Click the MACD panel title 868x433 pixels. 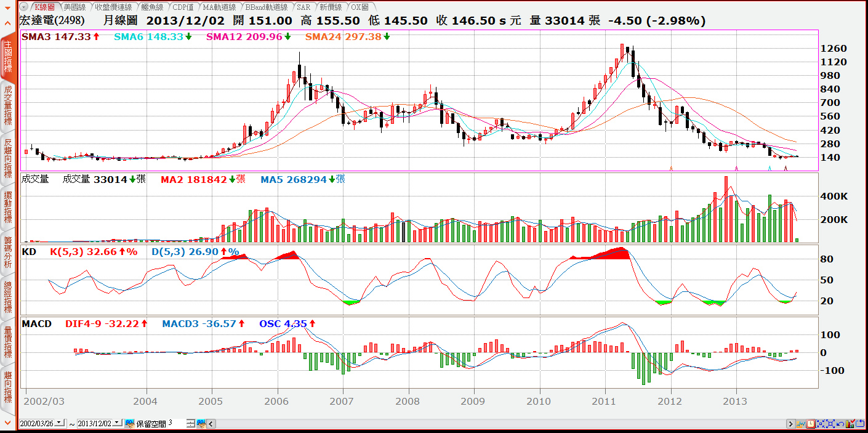point(37,323)
